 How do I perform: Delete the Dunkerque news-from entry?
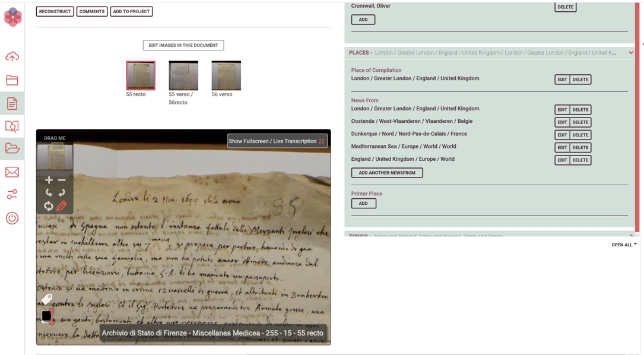point(580,135)
